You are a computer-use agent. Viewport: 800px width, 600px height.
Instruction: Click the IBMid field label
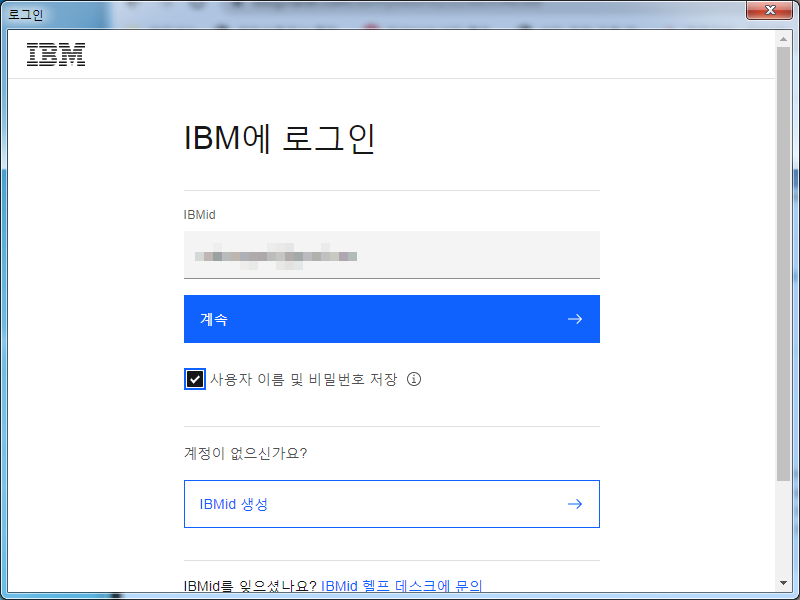point(198,214)
